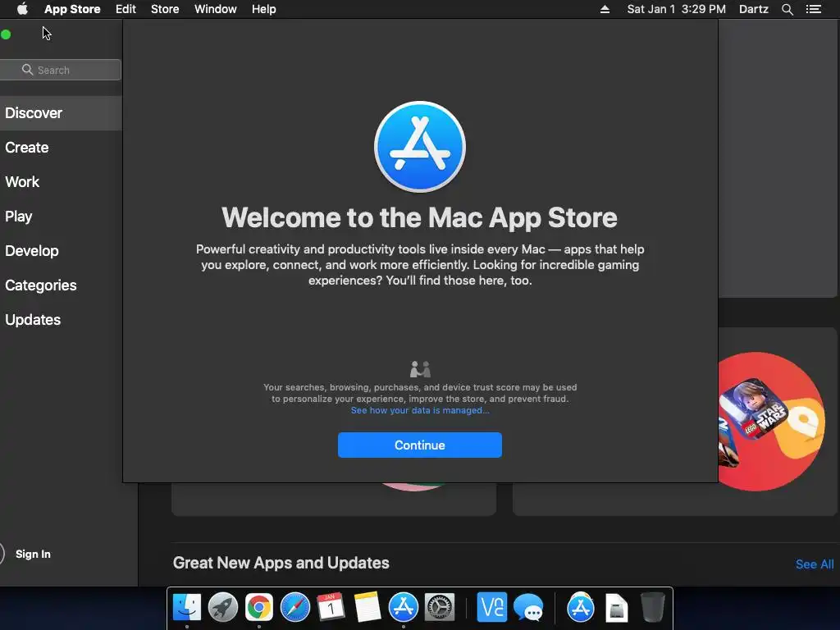Viewport: 840px width, 630px height.
Task: Open the disk file icon in Dock
Action: 617,608
